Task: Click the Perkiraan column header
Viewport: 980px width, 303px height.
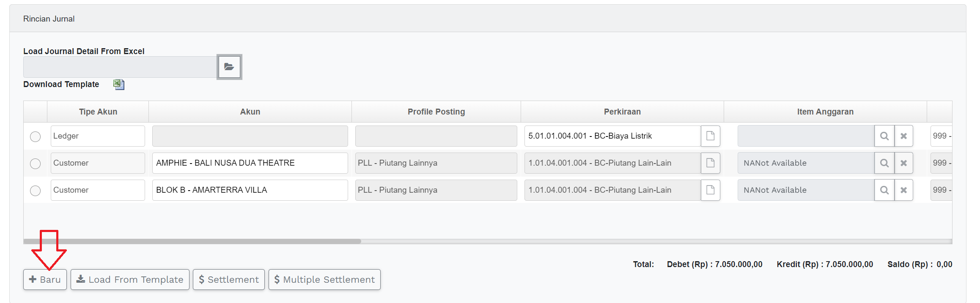Action: point(622,112)
